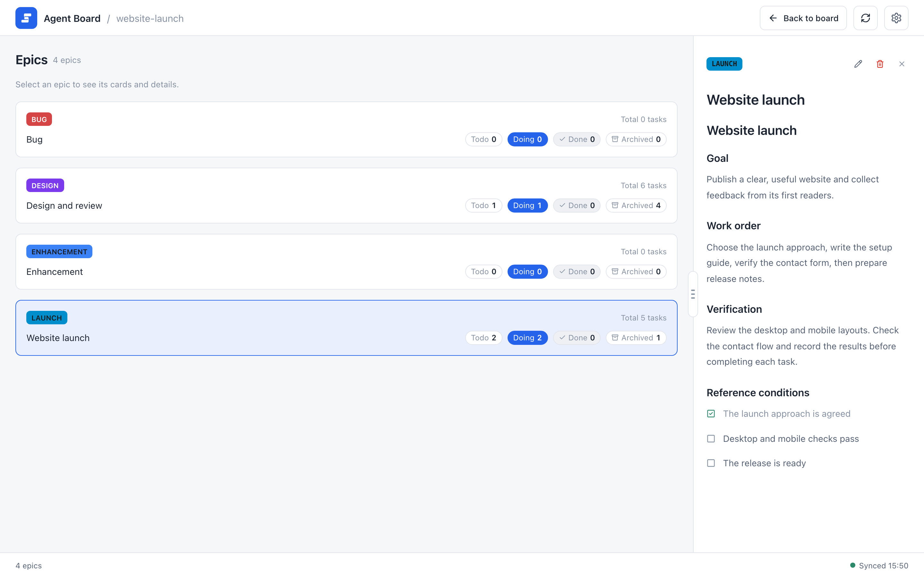This screenshot has width=924, height=578.
Task: Click the LAUNCH tag in details panel
Action: coord(724,64)
